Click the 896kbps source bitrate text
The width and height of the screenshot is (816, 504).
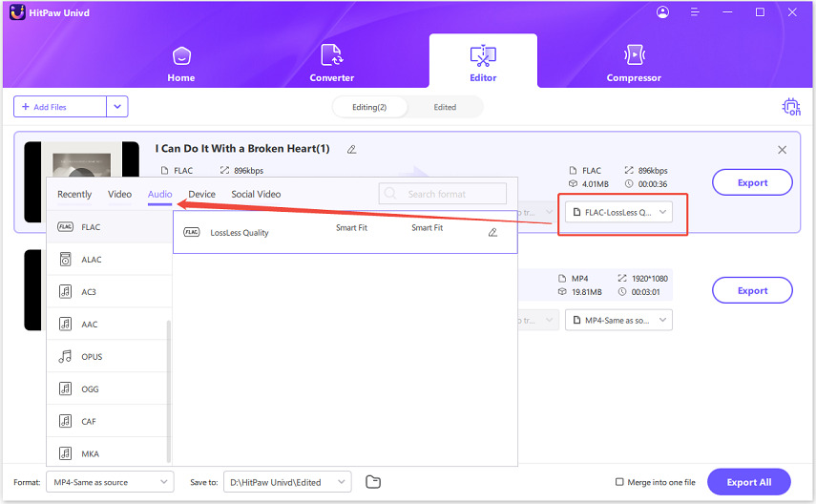coord(248,171)
